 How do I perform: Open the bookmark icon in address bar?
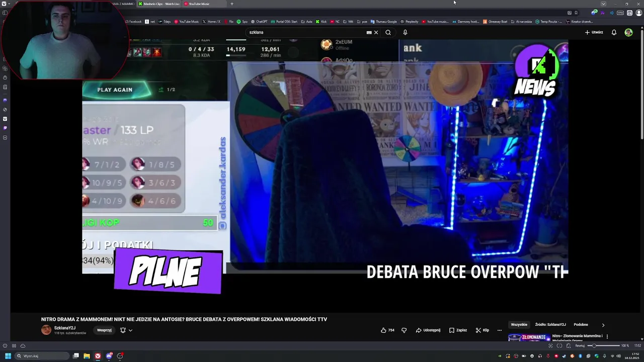[x=576, y=13]
